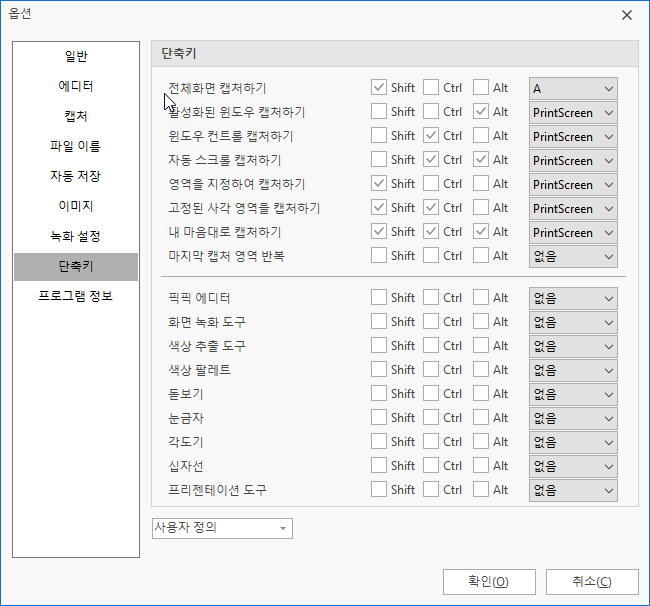650x606 pixels.
Task: Click the 자동 스크롤 캡처하기 label
Action: point(225,160)
